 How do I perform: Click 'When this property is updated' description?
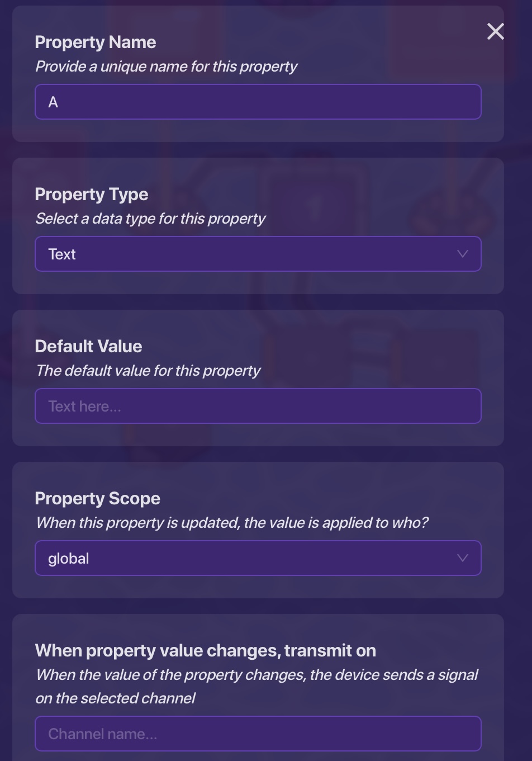pos(231,523)
